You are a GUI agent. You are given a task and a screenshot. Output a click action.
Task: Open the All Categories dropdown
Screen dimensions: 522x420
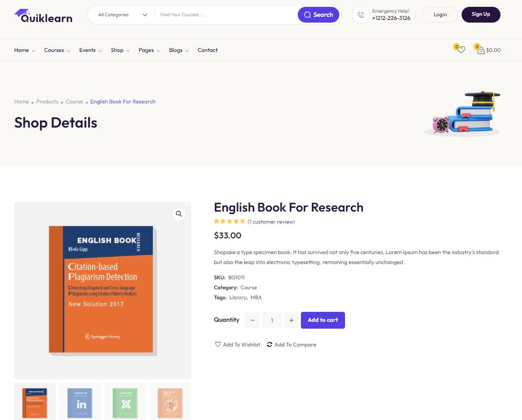122,15
